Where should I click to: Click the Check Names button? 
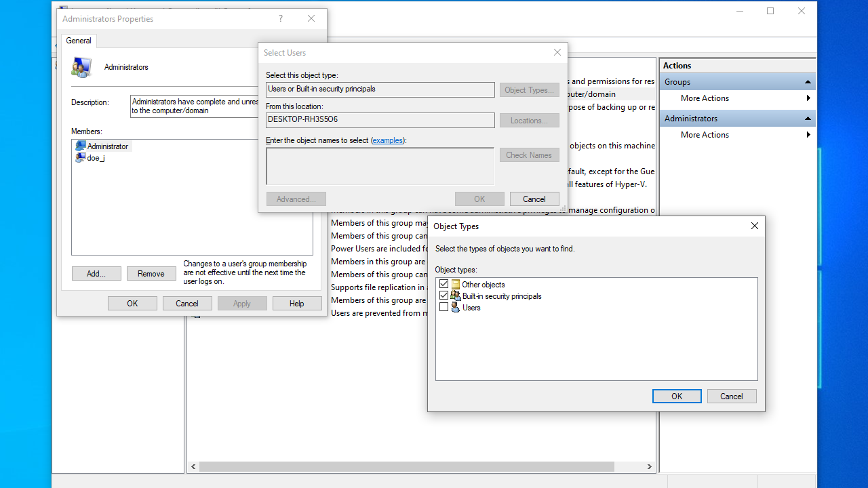530,155
